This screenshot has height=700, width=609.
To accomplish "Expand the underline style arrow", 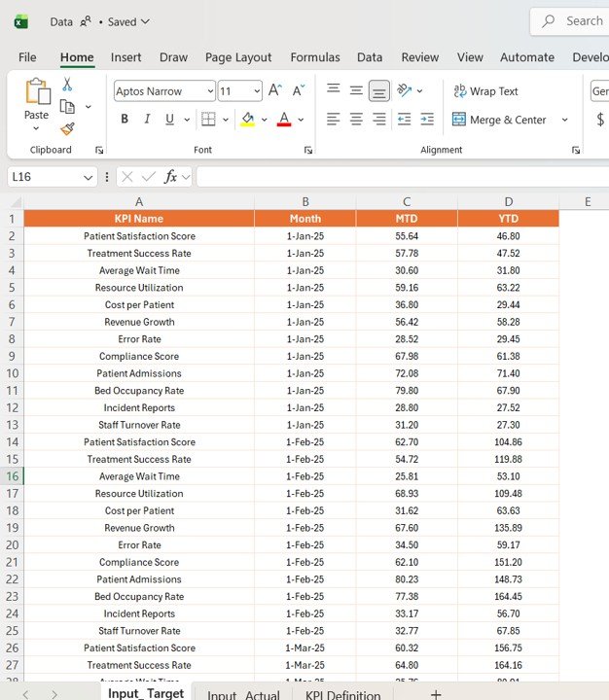I will 187,120.
